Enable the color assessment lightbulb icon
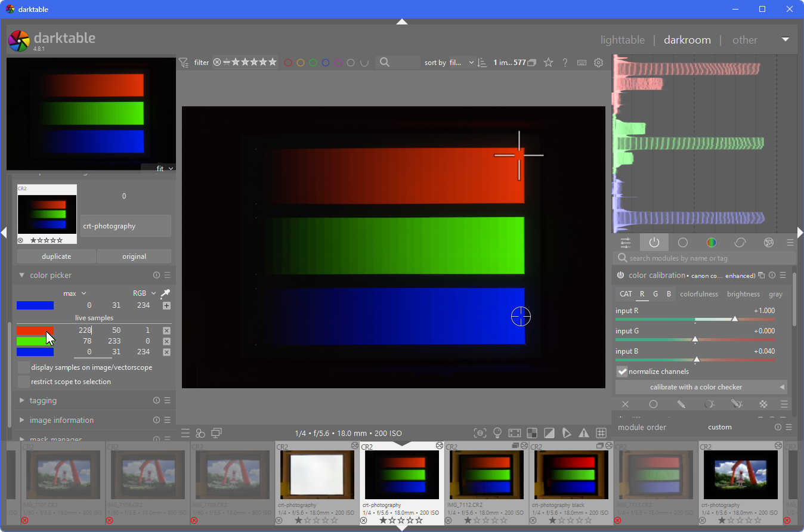 tap(497, 433)
